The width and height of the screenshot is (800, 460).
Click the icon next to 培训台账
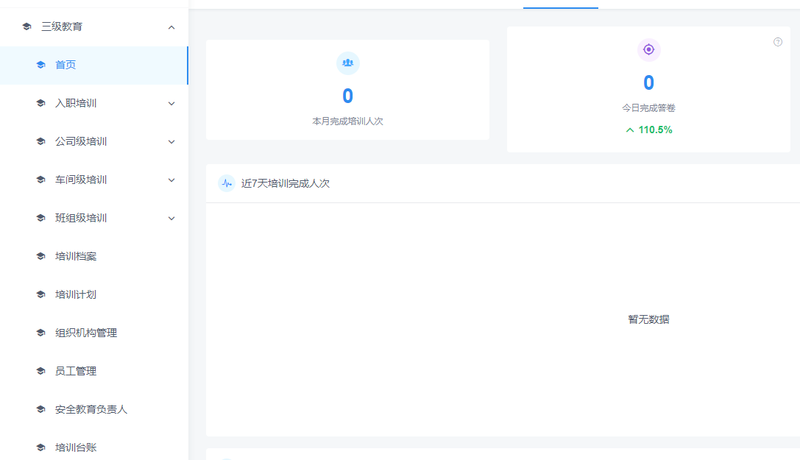point(41,447)
